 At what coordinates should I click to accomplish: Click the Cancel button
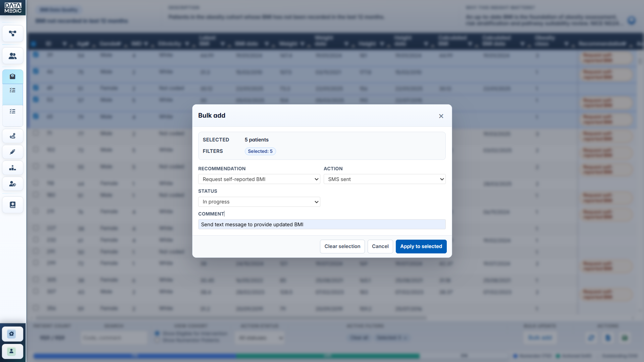[x=380, y=246]
